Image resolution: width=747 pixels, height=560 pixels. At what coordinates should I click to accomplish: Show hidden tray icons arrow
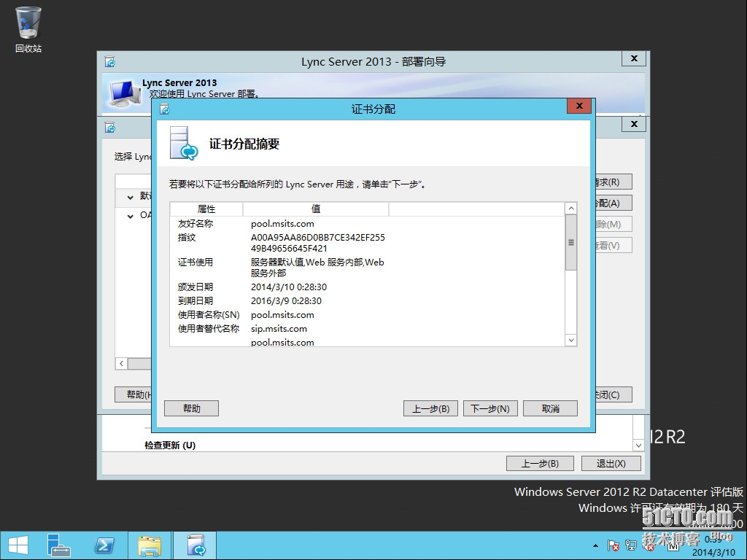click(595, 545)
